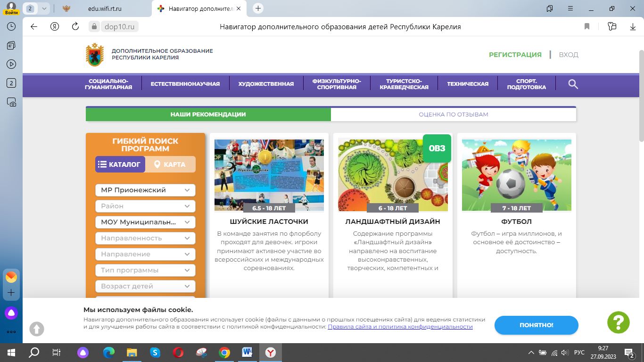Expand the МР Прионежский municipality dropdown
Screen dimensions: 644x362
(x=145, y=190)
